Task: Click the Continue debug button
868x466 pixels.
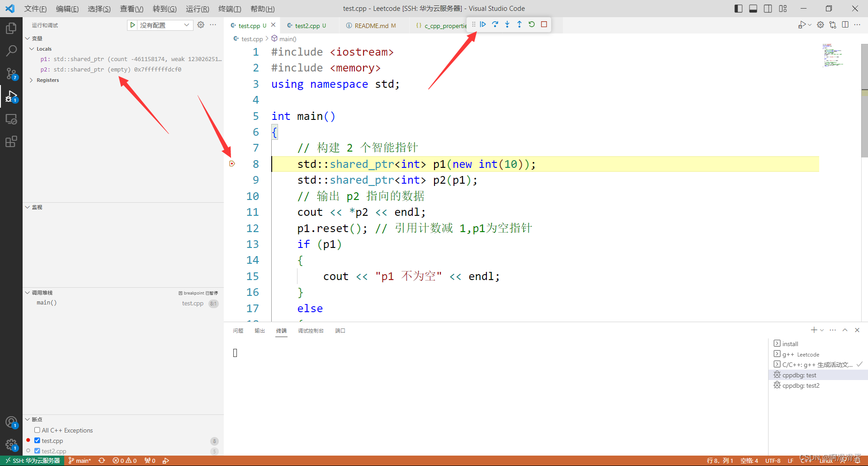Action: point(483,24)
